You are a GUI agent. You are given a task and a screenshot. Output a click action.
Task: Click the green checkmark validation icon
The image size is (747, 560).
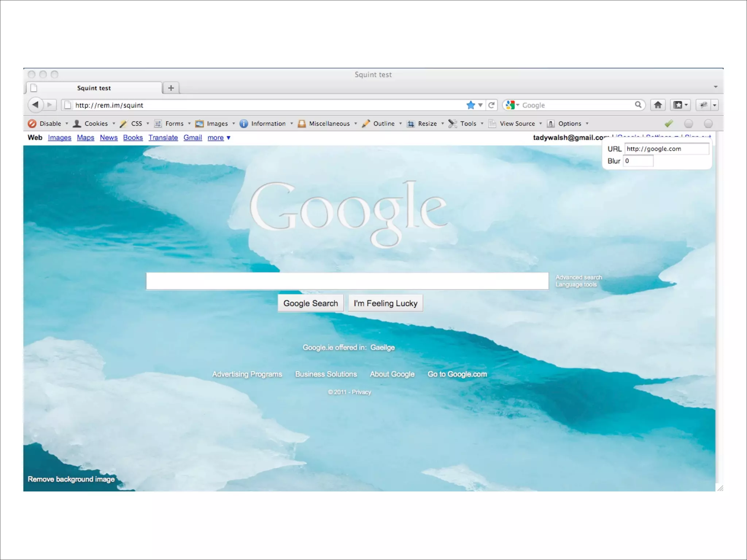coord(669,124)
